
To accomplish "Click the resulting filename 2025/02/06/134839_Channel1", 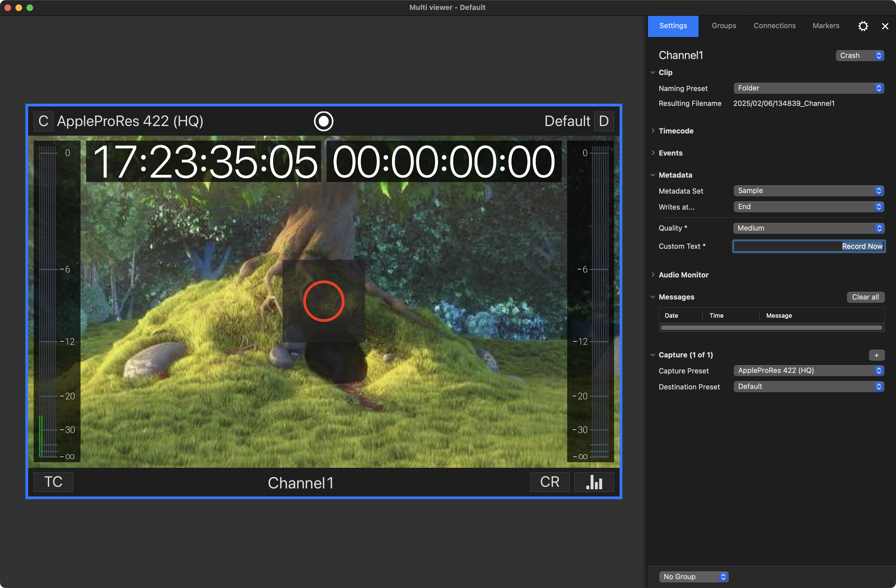I will (784, 103).
